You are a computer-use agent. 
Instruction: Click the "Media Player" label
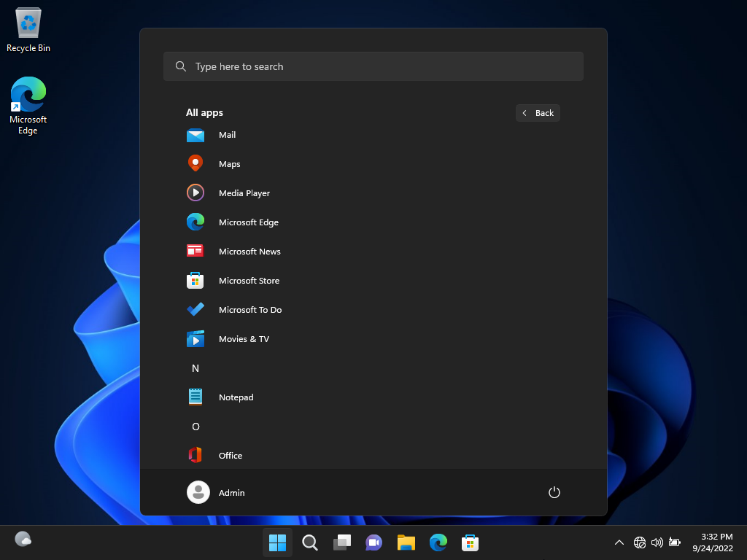tap(244, 192)
